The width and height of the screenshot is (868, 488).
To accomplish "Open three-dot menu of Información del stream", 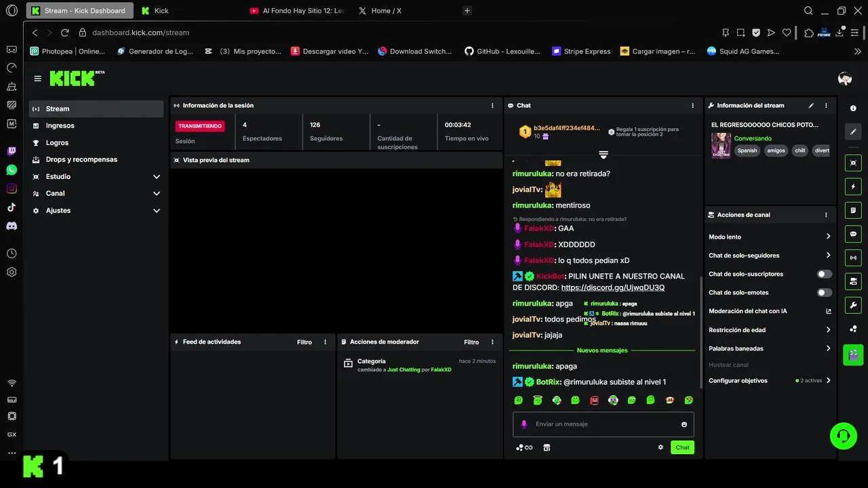I will coord(826,106).
